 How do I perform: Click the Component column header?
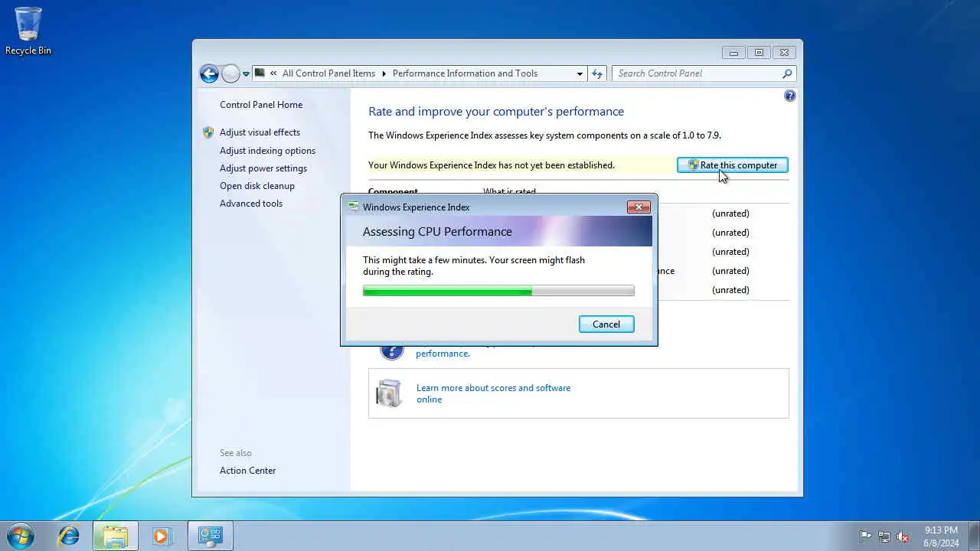(393, 191)
